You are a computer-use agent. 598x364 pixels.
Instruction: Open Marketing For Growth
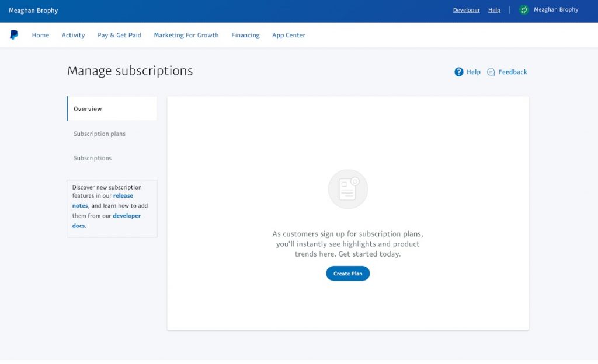point(186,35)
